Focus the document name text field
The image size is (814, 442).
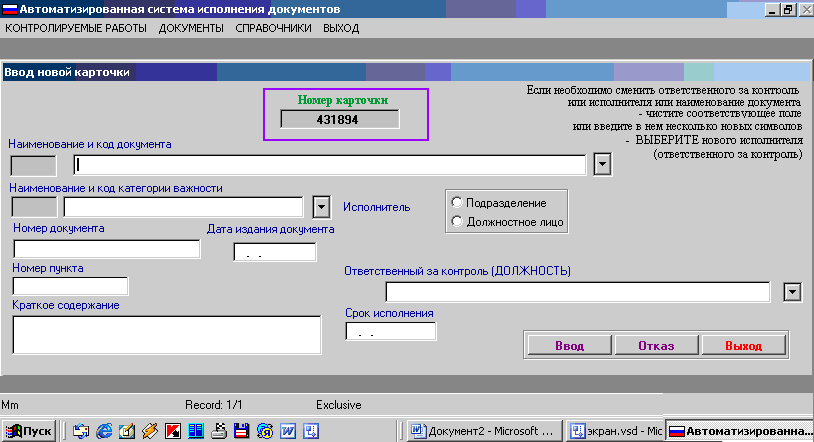pyautogui.click(x=330, y=165)
